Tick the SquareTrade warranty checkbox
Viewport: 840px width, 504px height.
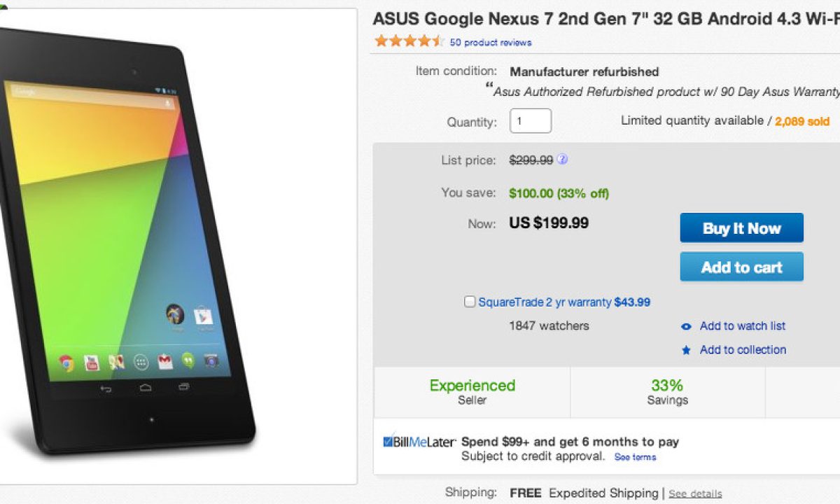click(470, 302)
